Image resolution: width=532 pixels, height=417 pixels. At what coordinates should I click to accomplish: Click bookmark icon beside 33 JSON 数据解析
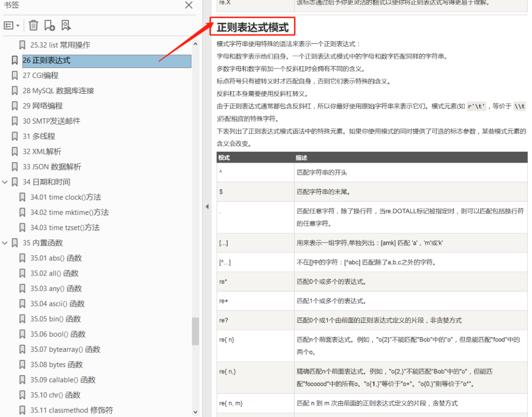click(15, 167)
